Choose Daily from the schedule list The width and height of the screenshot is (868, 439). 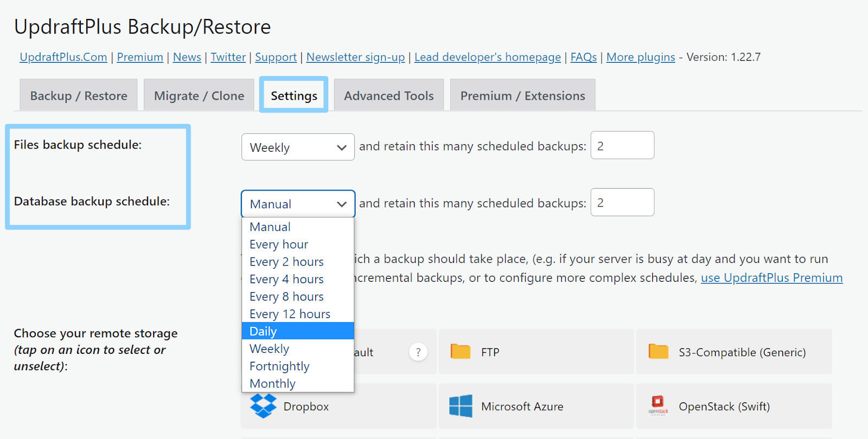pyautogui.click(x=297, y=331)
